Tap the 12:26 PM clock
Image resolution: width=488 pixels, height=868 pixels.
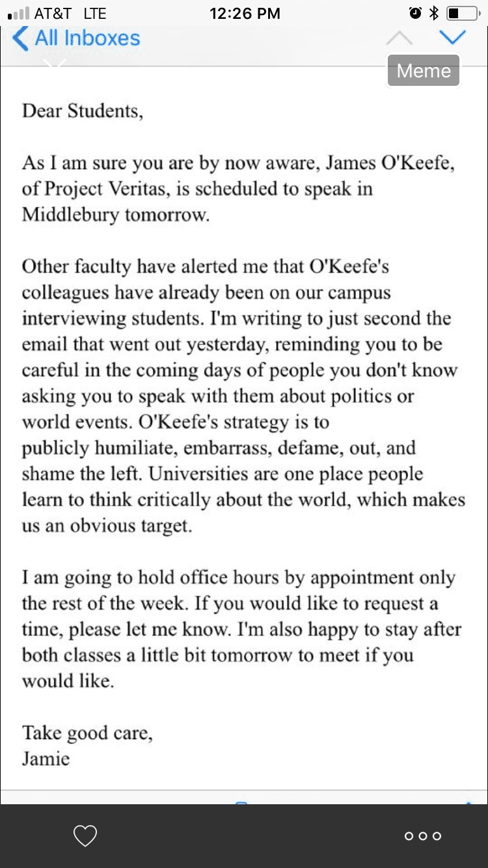click(x=245, y=13)
